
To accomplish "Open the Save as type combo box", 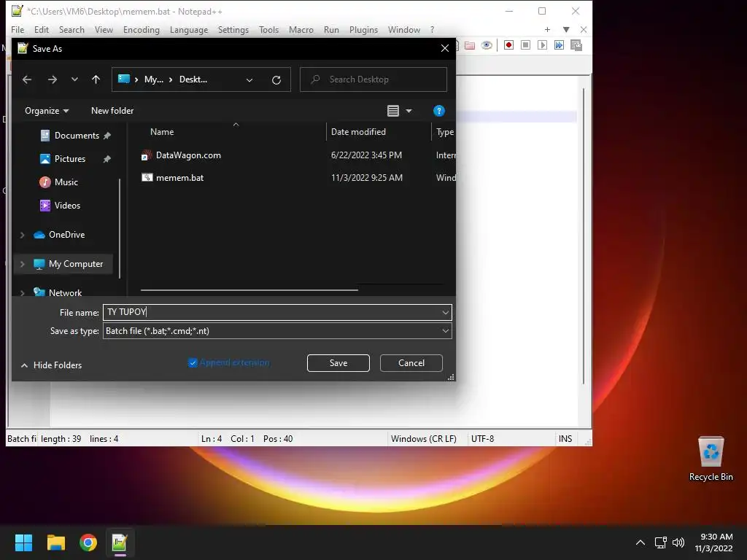I will click(x=277, y=331).
